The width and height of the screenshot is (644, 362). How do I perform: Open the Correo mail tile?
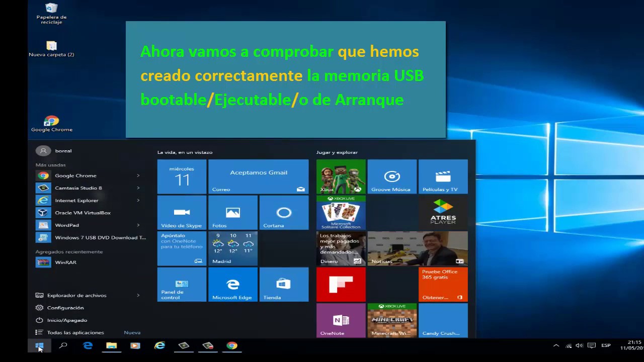258,176
